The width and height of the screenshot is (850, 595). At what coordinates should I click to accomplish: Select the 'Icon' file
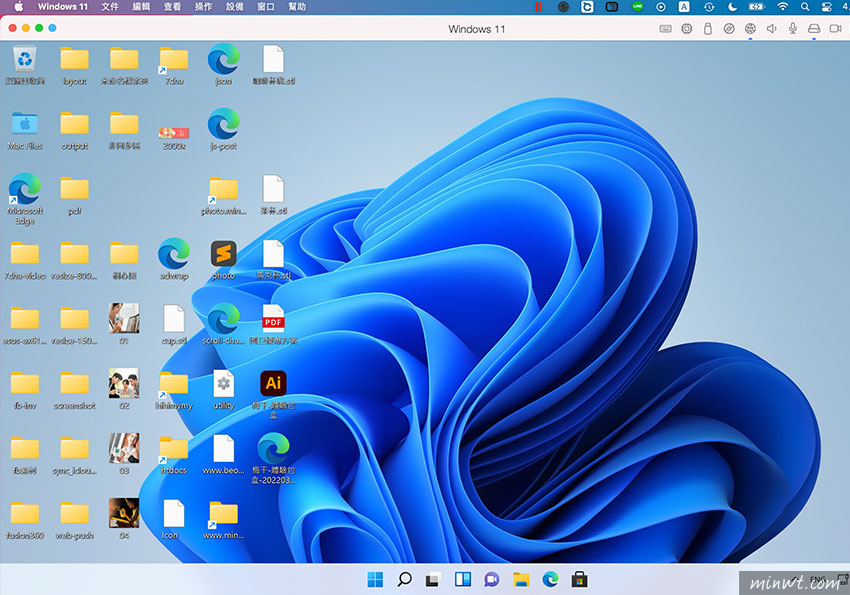click(x=173, y=513)
